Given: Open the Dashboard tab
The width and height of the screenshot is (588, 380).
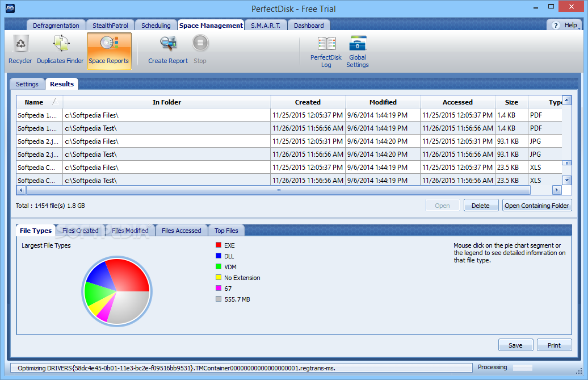Looking at the screenshot, I should [x=309, y=26].
